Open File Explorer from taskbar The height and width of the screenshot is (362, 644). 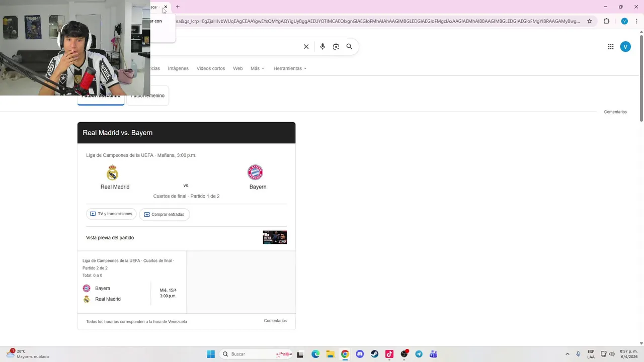[330, 354]
